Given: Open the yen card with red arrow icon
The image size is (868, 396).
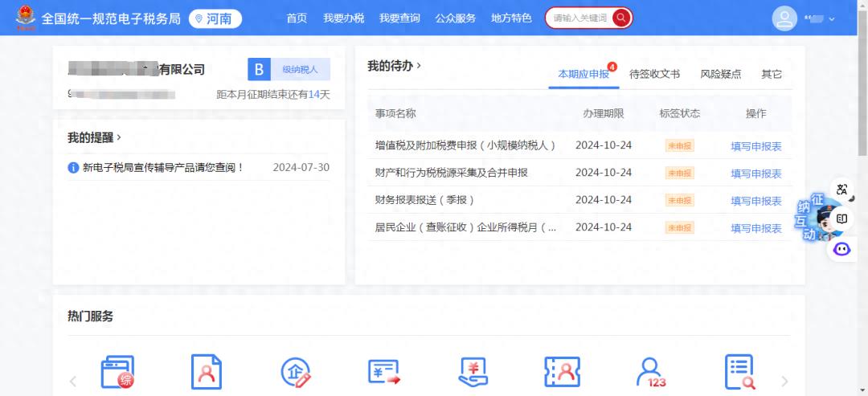Looking at the screenshot, I should (383, 372).
